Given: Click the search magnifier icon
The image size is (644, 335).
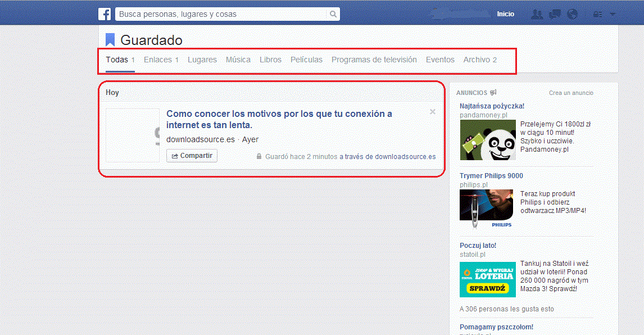Looking at the screenshot, I should pyautogui.click(x=333, y=14).
